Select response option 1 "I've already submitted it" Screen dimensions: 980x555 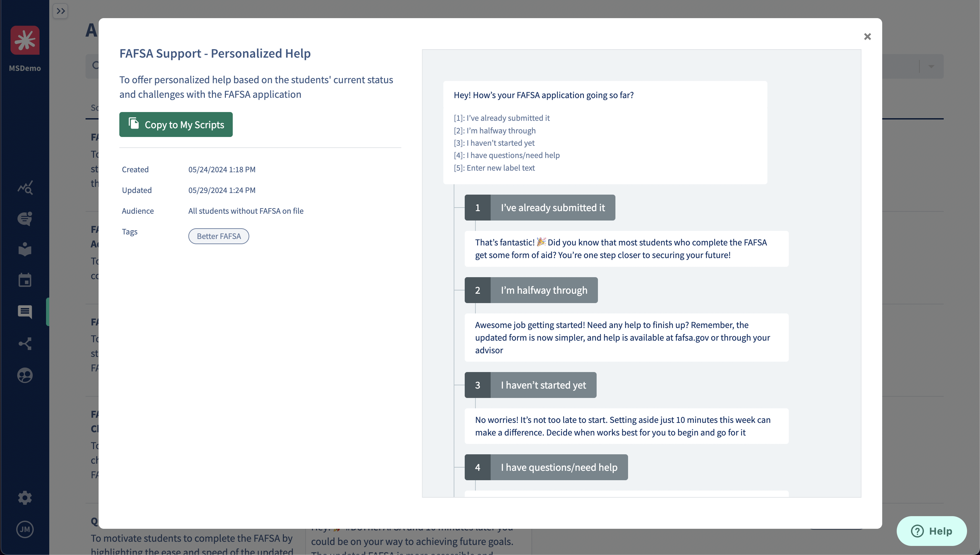[540, 208]
